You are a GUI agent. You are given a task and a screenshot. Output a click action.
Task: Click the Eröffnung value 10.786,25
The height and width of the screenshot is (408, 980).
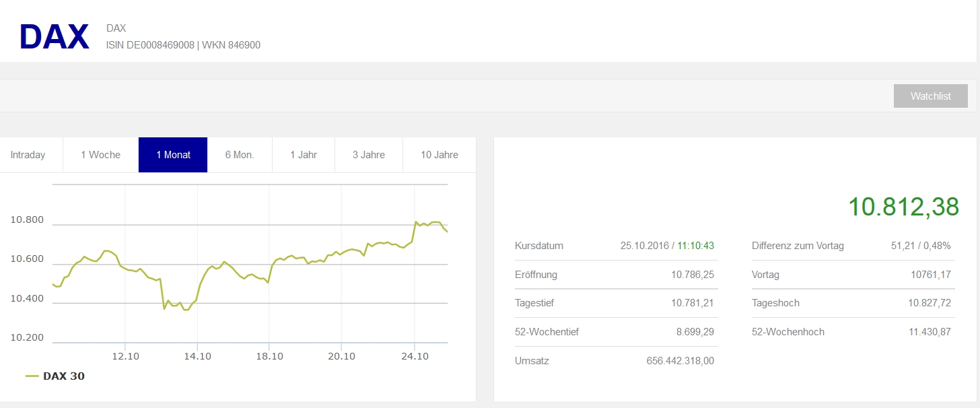coord(692,275)
